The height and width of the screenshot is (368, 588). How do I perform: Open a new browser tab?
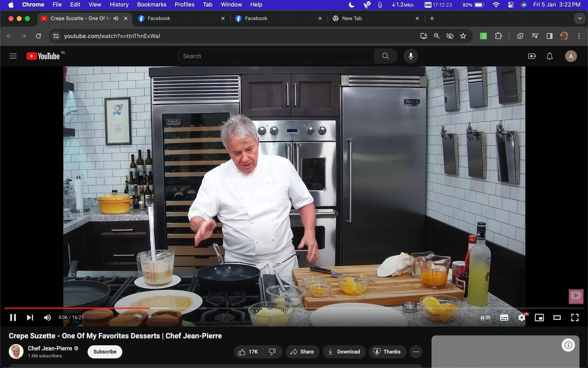coord(432,18)
